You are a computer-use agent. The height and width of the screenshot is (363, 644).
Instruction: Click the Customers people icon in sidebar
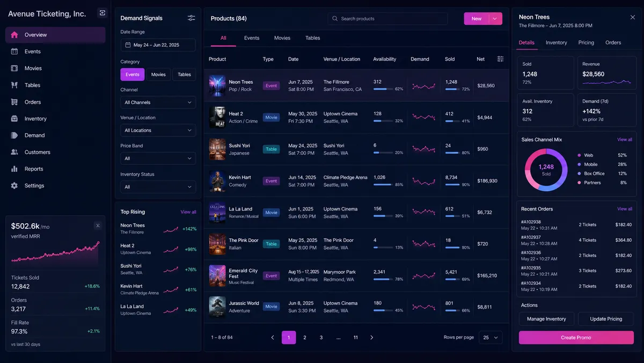point(14,152)
